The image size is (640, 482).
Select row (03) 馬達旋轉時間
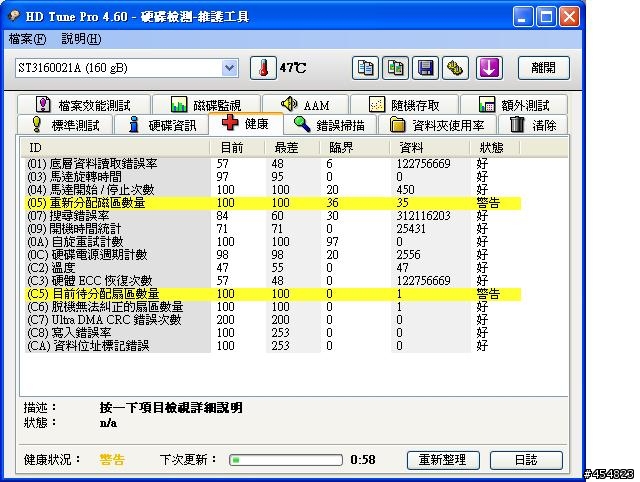click(273, 177)
